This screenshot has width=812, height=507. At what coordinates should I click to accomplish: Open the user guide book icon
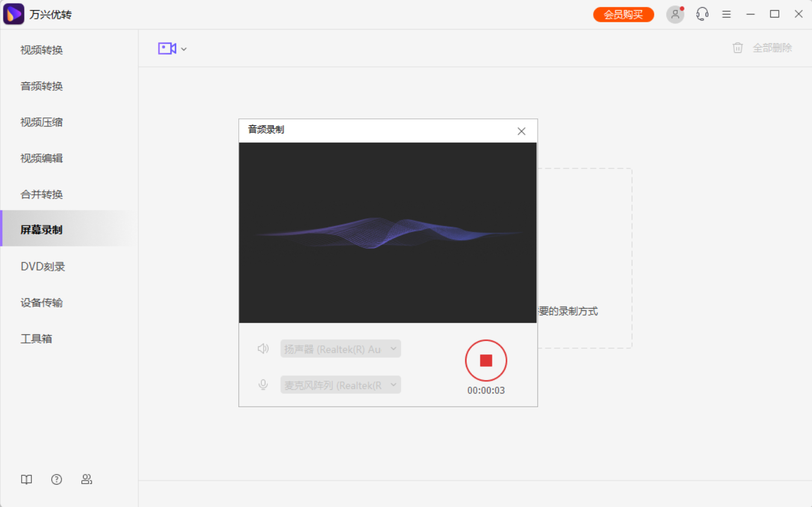click(x=26, y=479)
